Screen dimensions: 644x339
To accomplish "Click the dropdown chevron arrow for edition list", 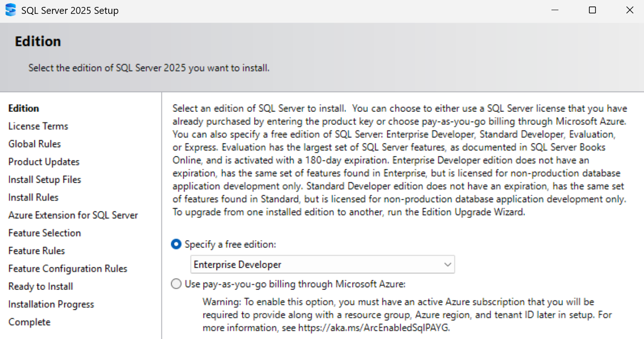I will 447,265.
